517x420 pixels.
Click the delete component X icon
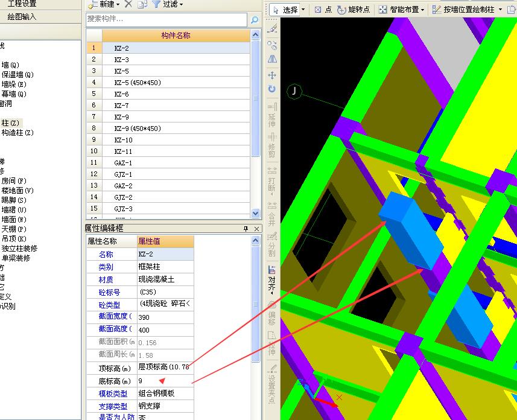click(128, 4)
